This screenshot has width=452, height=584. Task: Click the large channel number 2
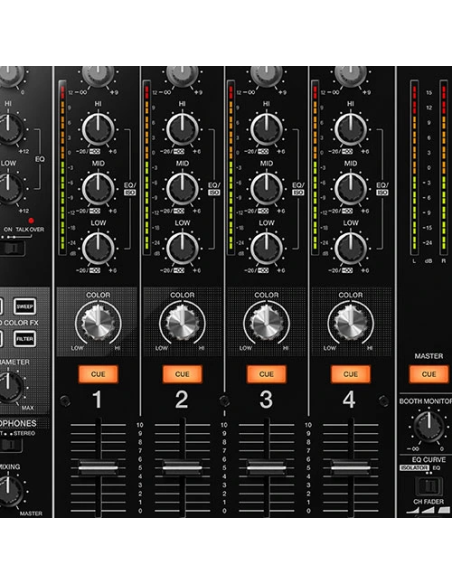click(181, 400)
